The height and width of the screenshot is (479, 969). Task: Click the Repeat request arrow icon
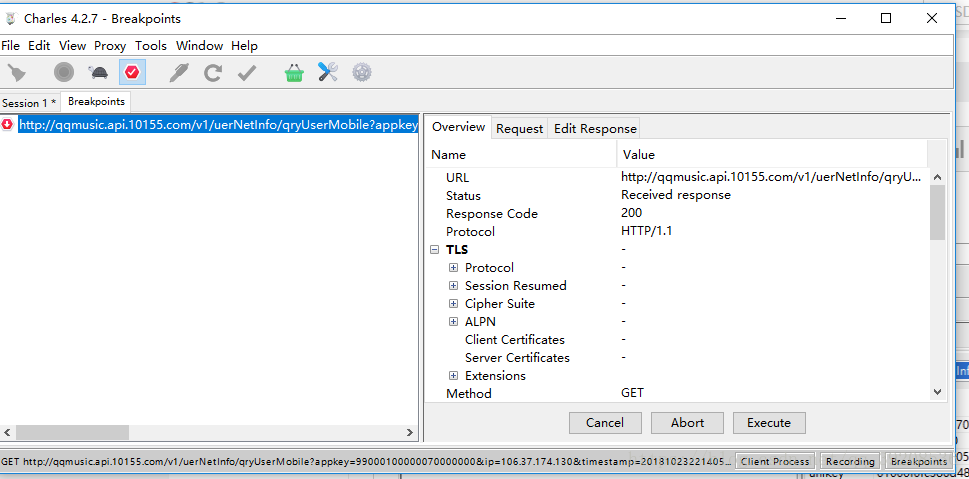[213, 74]
